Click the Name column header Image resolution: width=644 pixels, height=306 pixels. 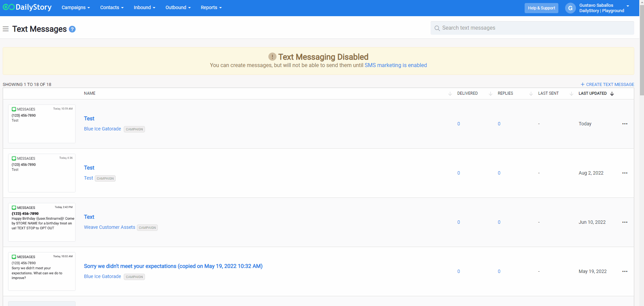click(x=90, y=93)
